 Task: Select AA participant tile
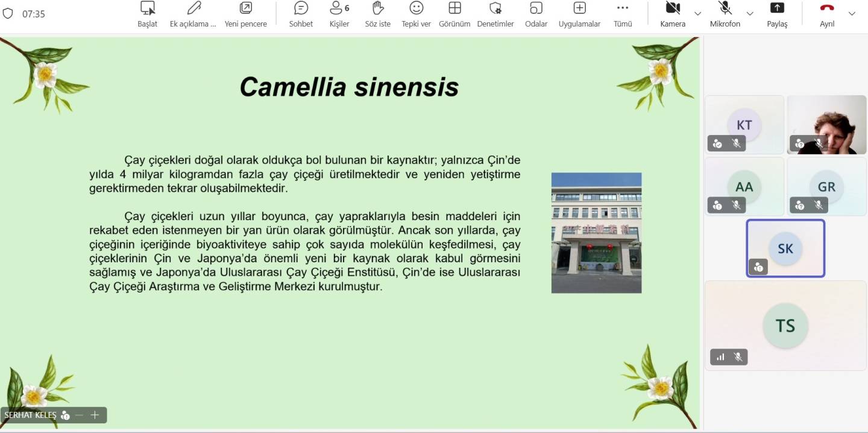744,186
